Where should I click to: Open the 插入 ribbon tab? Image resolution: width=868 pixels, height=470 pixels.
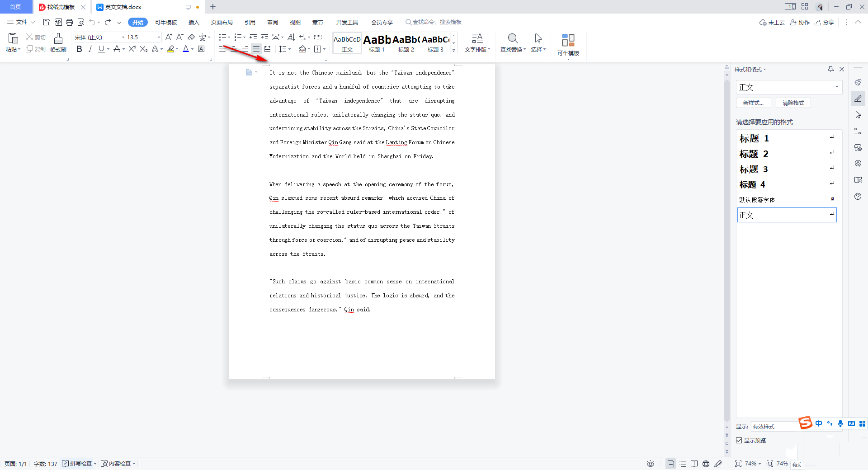click(x=193, y=22)
